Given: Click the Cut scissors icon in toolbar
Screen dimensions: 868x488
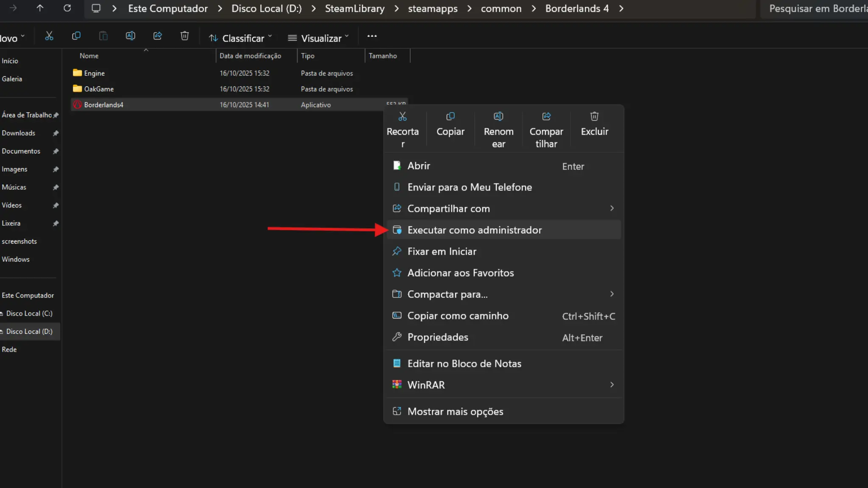Looking at the screenshot, I should coord(49,36).
